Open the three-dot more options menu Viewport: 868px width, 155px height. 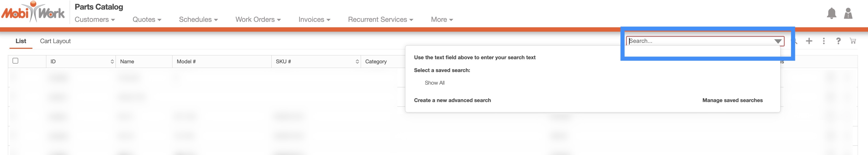[x=824, y=41]
